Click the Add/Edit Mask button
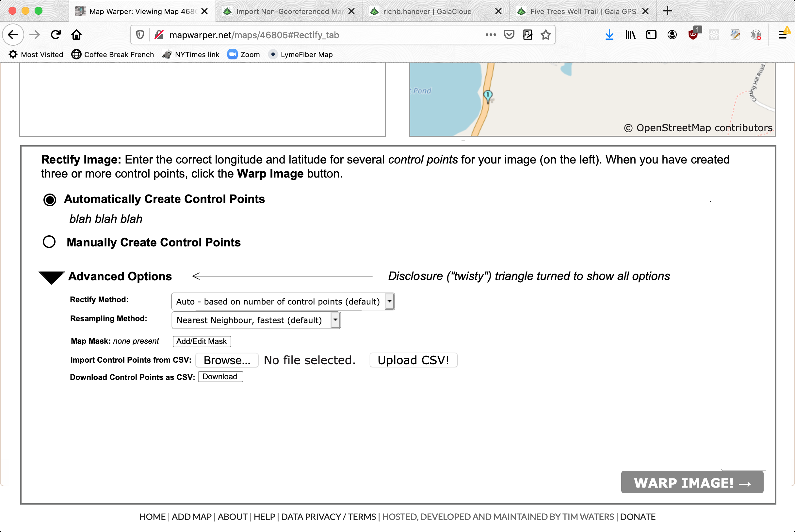Screen dimensions: 795x532 [202, 341]
